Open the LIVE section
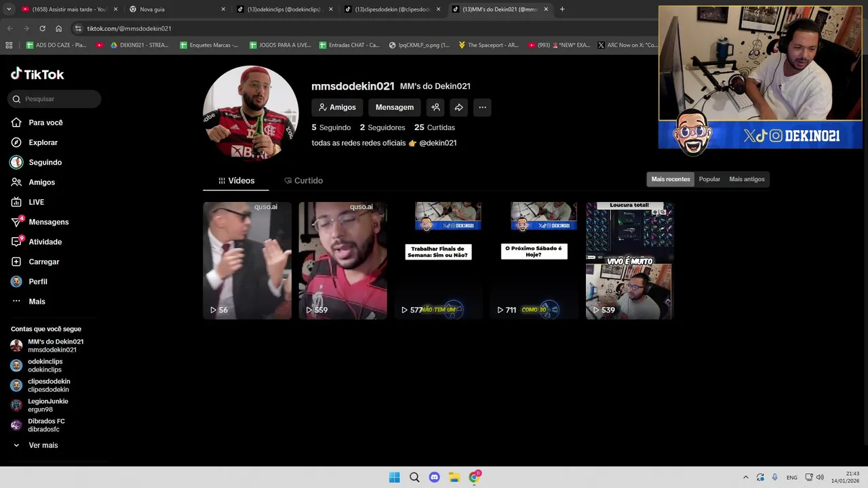 (36, 202)
